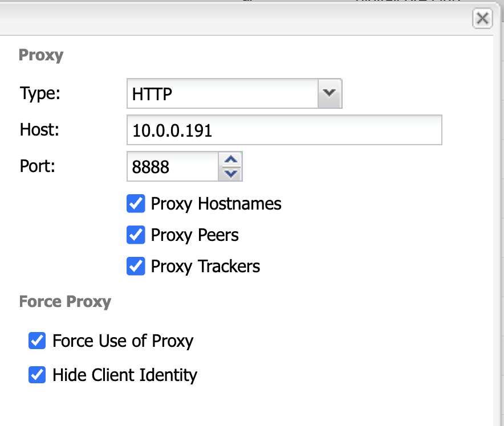Disable the Proxy Peers checkbox

[x=136, y=235]
